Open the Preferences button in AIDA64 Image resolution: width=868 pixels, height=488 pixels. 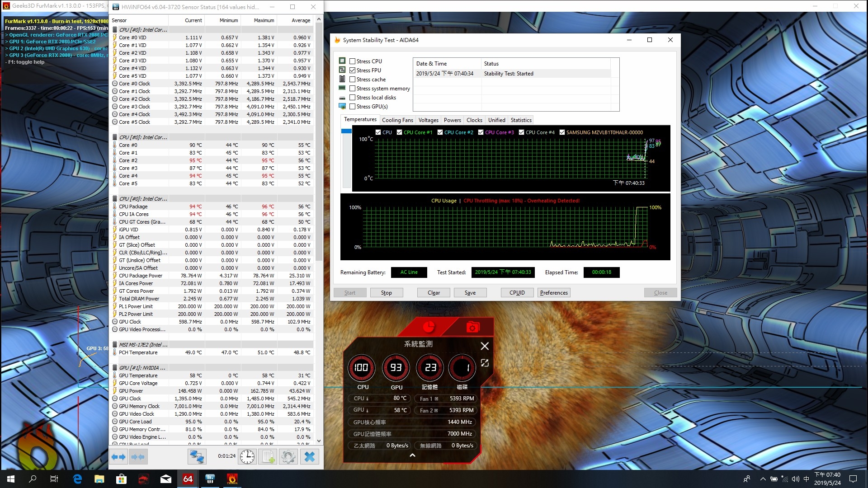click(x=554, y=293)
